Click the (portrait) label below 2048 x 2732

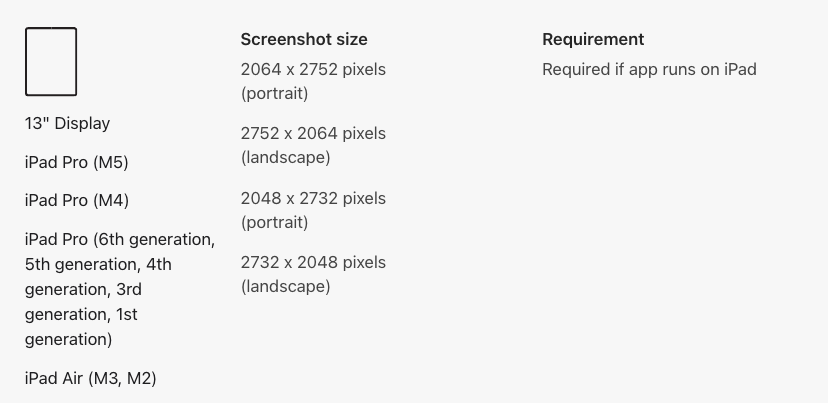(274, 222)
